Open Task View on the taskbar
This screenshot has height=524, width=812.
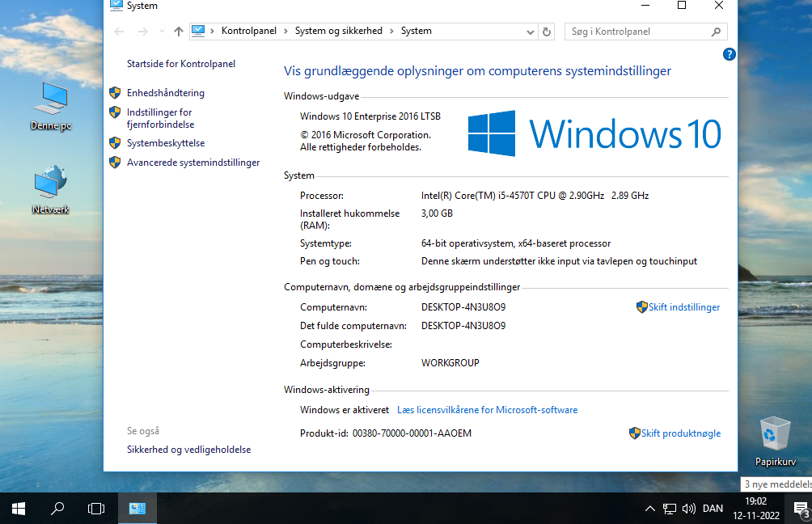(x=96, y=509)
